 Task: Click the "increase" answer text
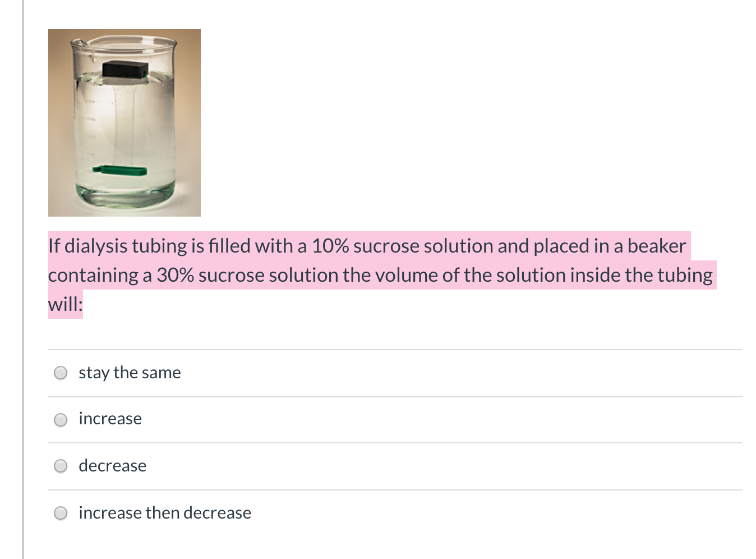[110, 419]
